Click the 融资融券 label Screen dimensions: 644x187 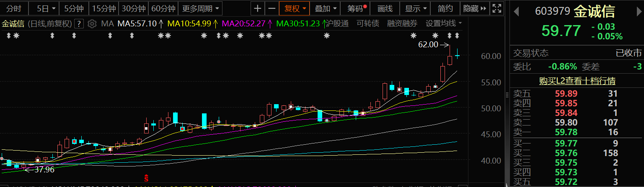click(x=402, y=23)
